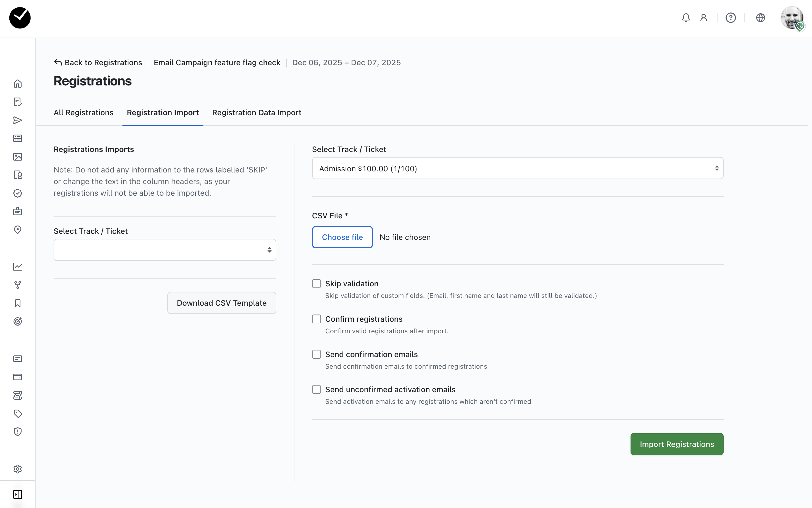This screenshot has height=508, width=812.
Task: Open the paper plane send icon
Action: coord(17,120)
